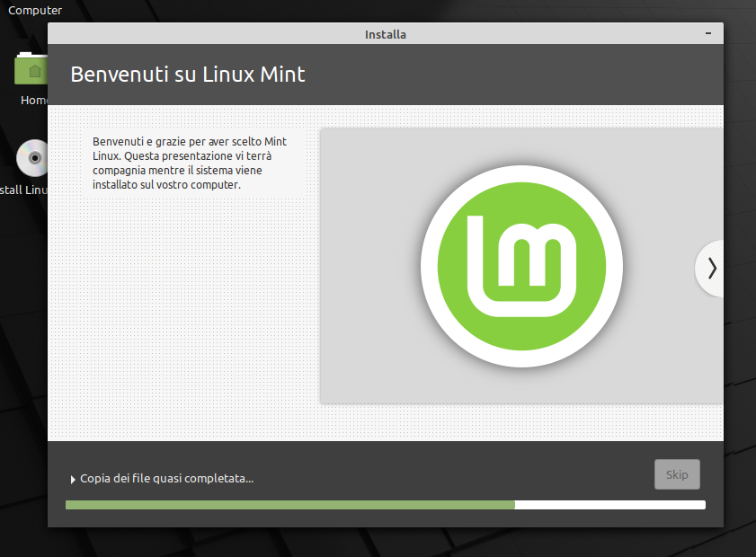Click the 'Installa' window title bar
756x557 pixels.
click(386, 34)
